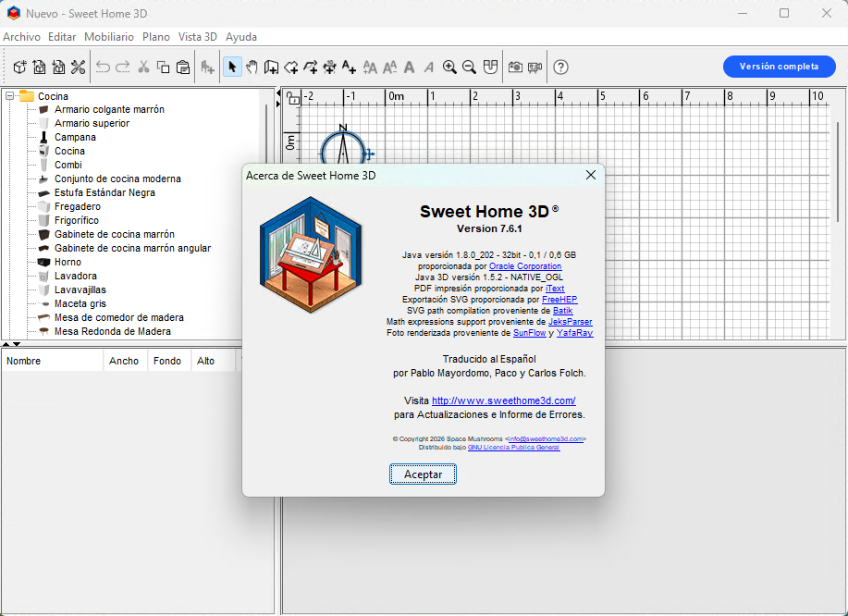Image resolution: width=848 pixels, height=616 pixels.
Task: Click the Copy icon in toolbar
Action: click(163, 68)
